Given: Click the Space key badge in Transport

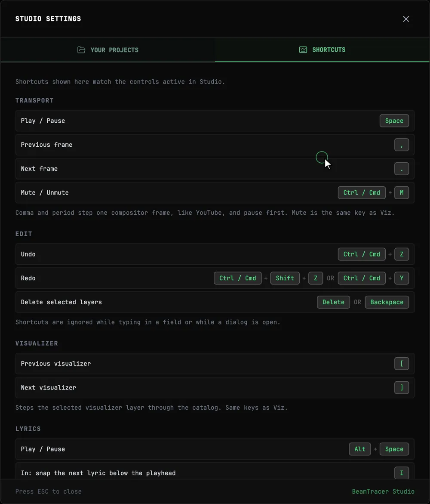Looking at the screenshot, I should point(394,121).
